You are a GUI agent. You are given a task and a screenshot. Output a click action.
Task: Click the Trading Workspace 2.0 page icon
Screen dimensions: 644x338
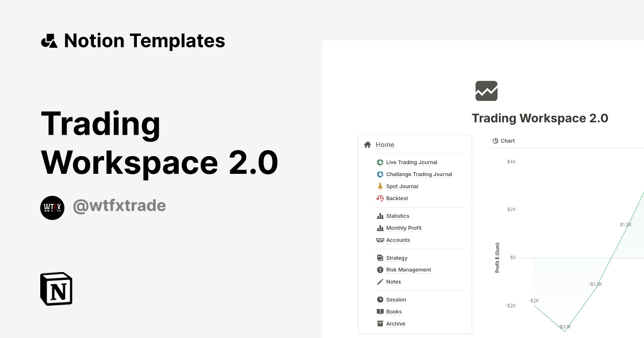[486, 91]
